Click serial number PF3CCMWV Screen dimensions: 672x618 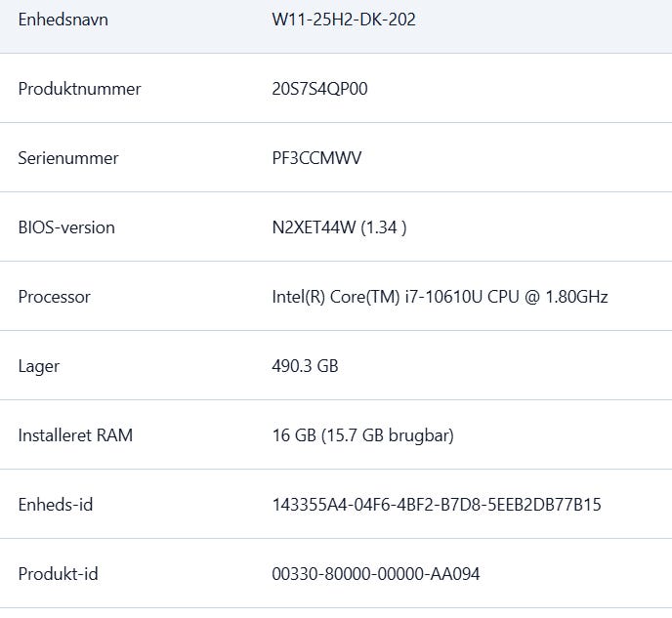pos(316,158)
